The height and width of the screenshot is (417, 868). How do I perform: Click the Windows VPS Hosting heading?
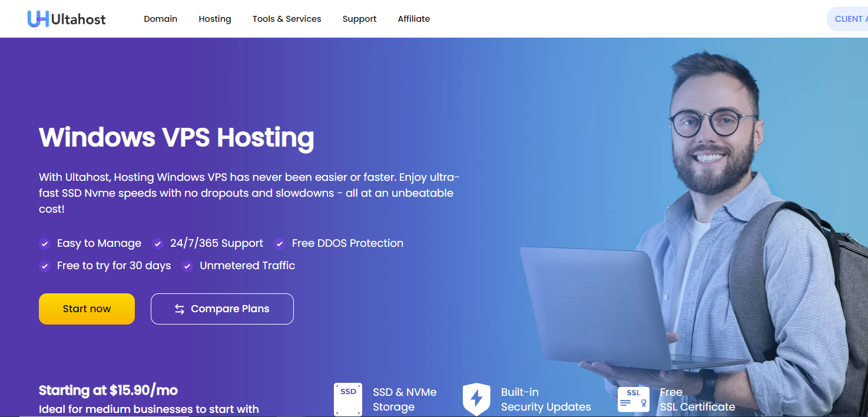coord(177,137)
